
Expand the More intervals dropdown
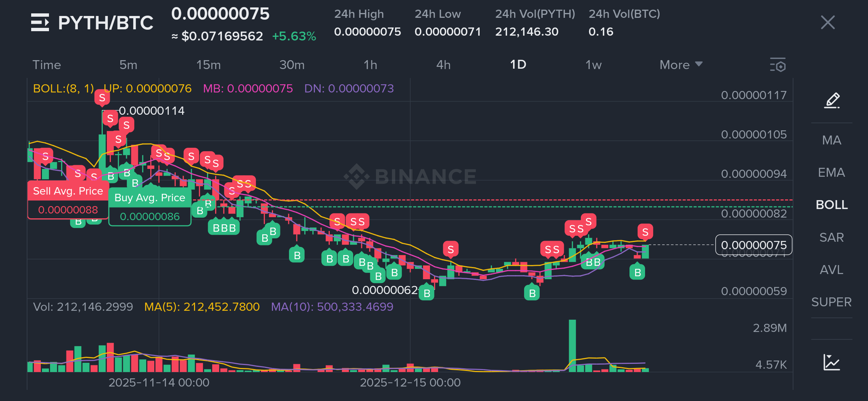[x=680, y=65]
